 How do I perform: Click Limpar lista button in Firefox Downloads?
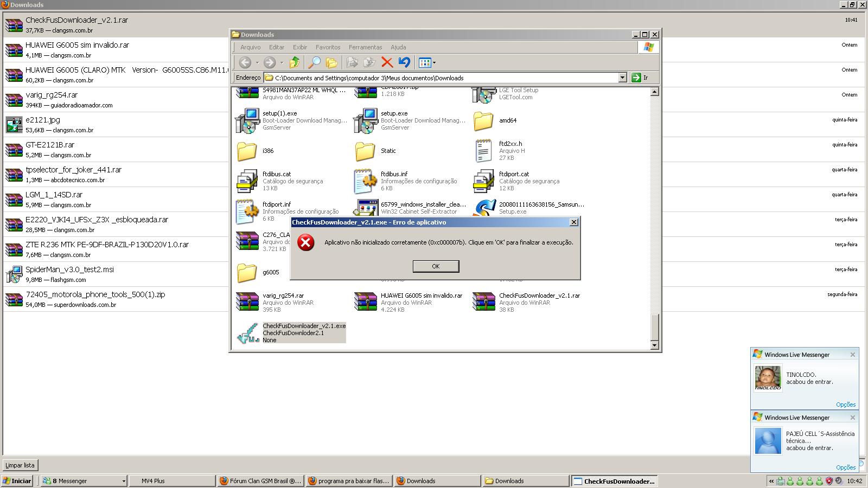(x=20, y=465)
